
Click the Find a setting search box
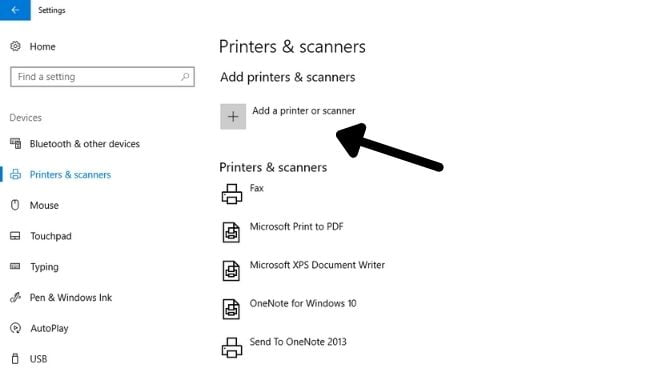pos(103,77)
